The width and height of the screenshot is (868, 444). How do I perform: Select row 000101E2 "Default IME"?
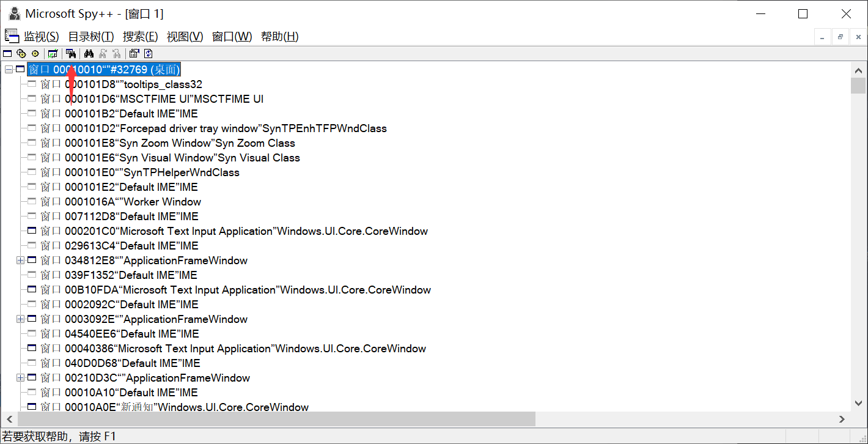(119, 187)
